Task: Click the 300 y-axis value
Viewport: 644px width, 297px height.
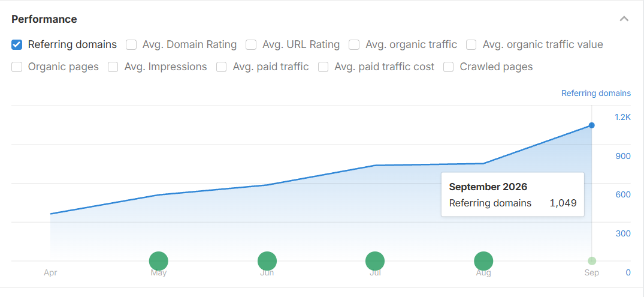Action: pos(624,233)
